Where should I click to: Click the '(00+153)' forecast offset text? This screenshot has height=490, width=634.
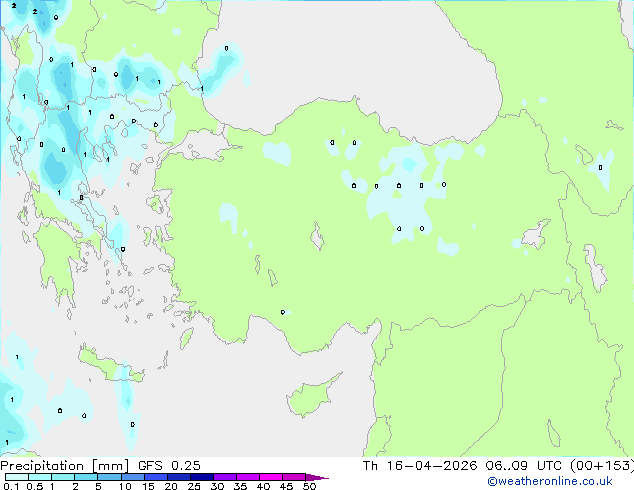click(x=602, y=466)
